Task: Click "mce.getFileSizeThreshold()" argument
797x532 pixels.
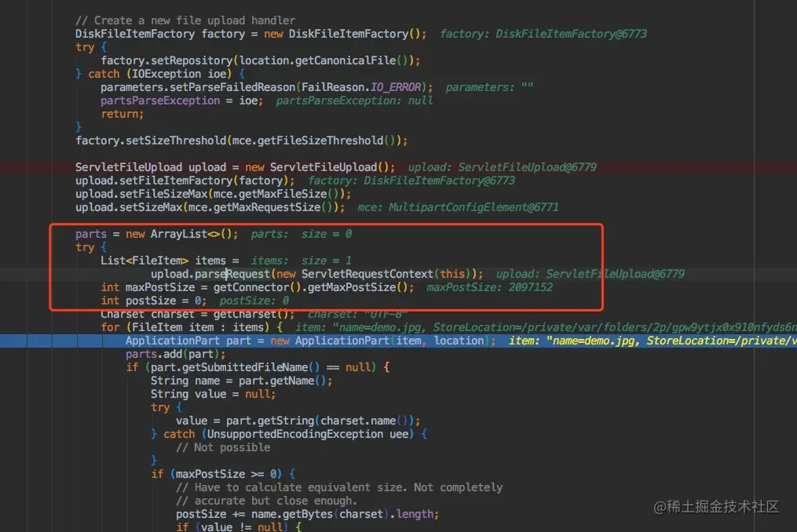Action: coord(313,140)
